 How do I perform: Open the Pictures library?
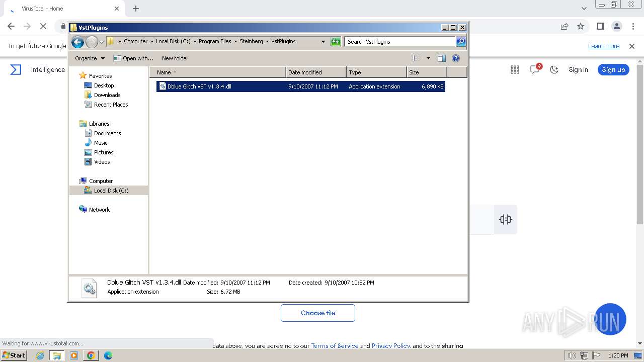pos(104,152)
